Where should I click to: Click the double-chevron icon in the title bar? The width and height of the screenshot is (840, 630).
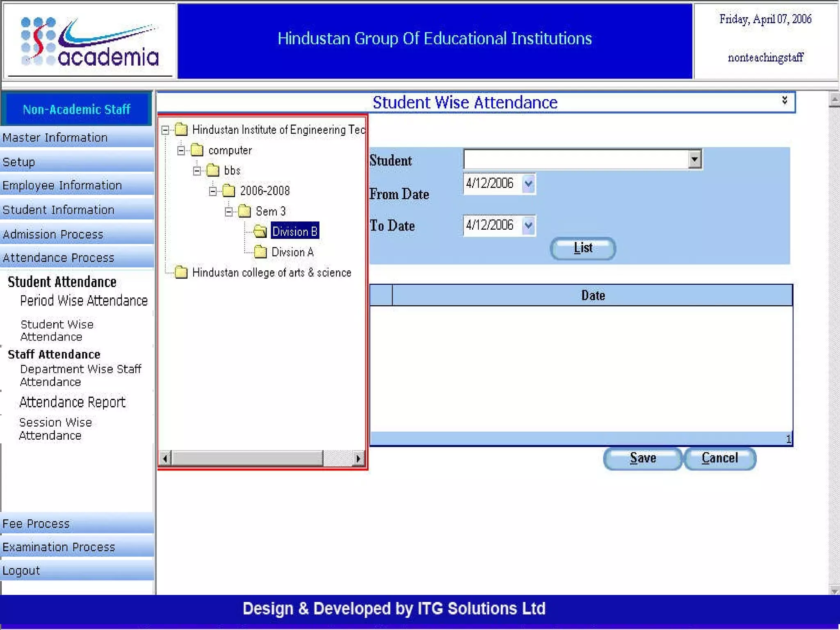pyautogui.click(x=784, y=100)
